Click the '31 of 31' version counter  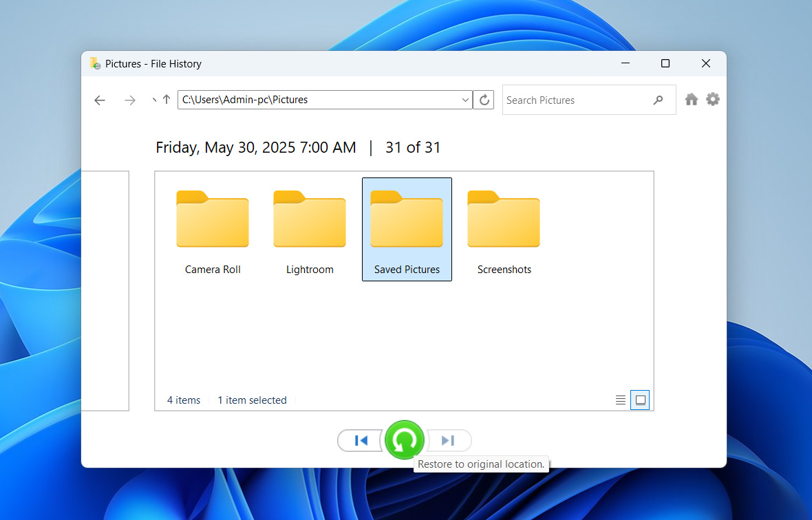413,147
